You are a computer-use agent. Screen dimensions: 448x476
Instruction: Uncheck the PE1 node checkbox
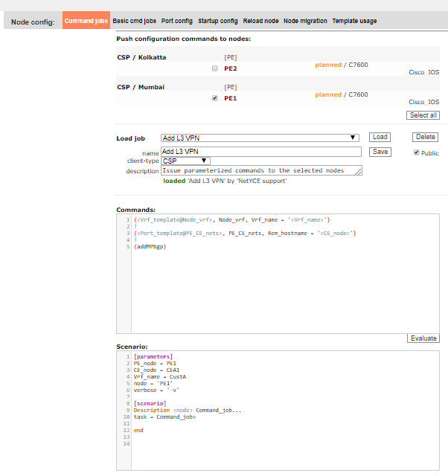click(215, 97)
